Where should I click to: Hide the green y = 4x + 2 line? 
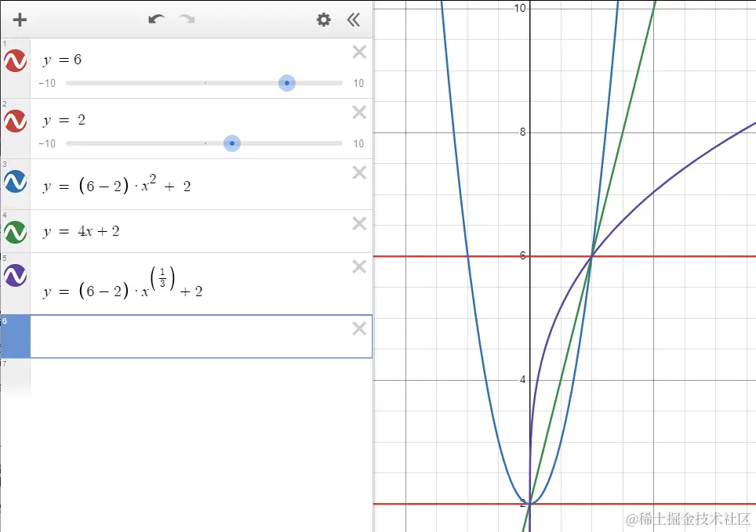(x=16, y=232)
